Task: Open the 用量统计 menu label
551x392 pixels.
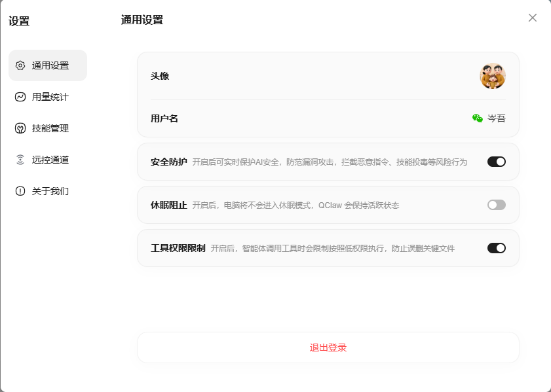Action: click(x=50, y=97)
